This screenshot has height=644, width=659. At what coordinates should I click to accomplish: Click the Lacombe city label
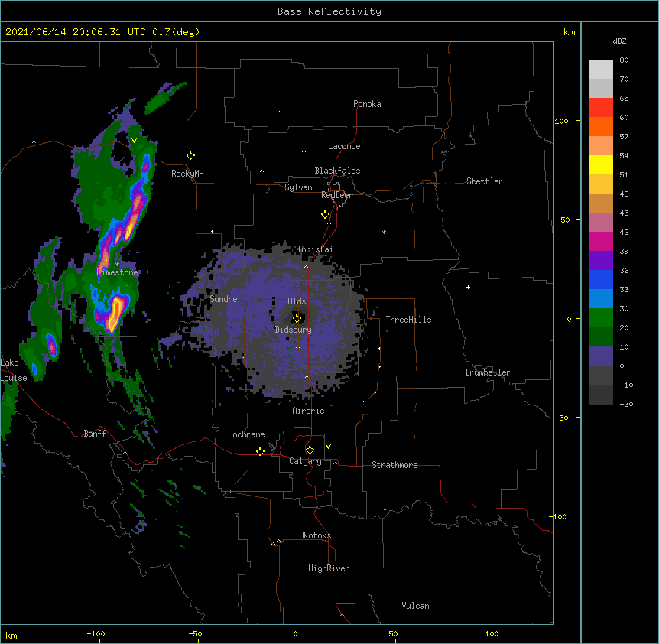[344, 146]
